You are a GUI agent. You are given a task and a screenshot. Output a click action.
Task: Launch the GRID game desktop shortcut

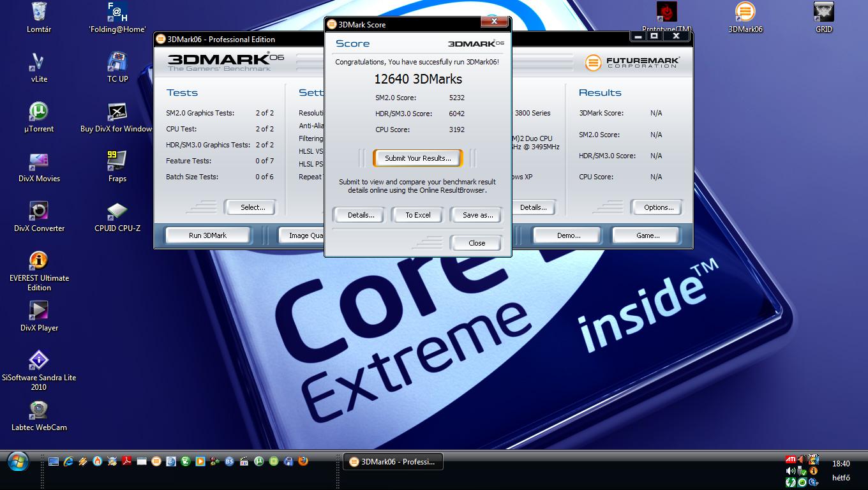823,18
